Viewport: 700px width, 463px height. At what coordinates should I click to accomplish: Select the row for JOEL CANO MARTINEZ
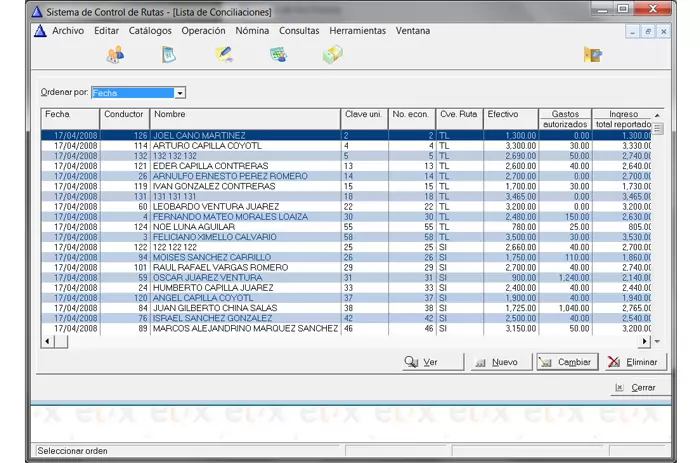click(198, 135)
